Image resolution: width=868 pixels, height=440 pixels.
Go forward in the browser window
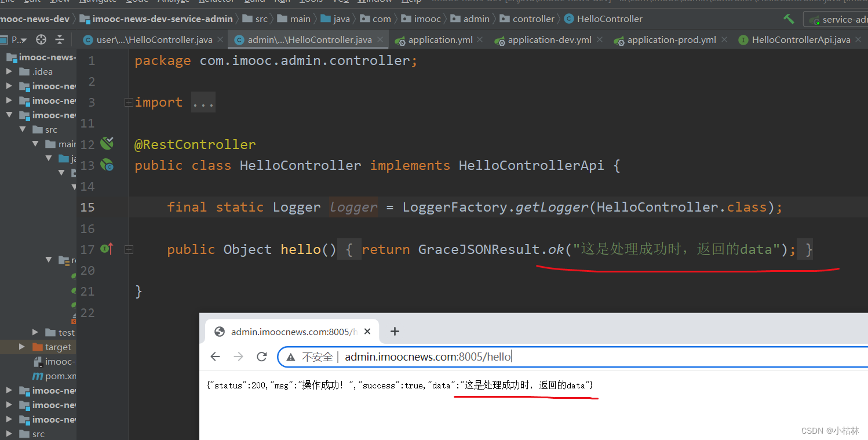coord(238,357)
